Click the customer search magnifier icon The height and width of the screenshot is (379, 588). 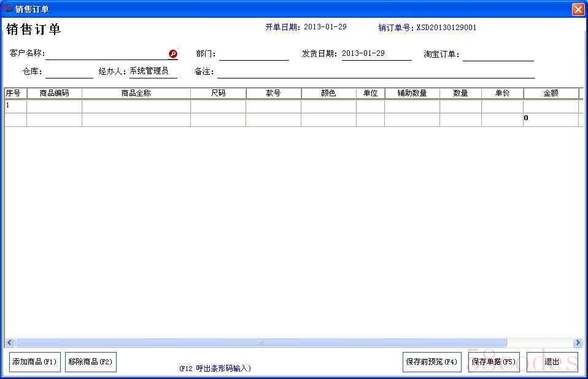click(173, 54)
